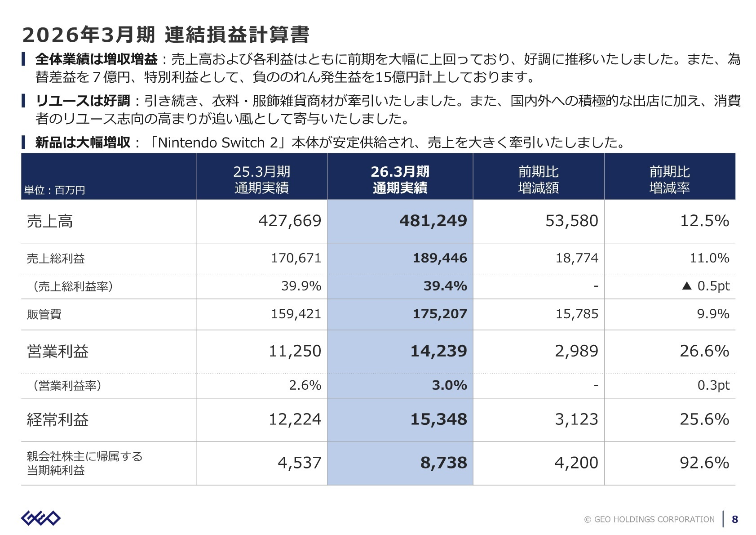Select the 親会社株主に帰属する当期純利益 label
The image size is (756, 535).
click(x=84, y=463)
